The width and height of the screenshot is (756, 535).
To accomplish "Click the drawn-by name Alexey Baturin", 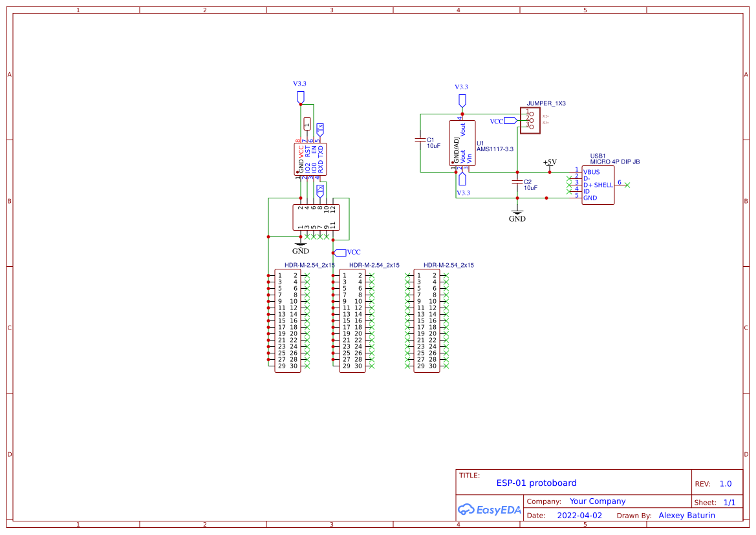I will pos(686,515).
